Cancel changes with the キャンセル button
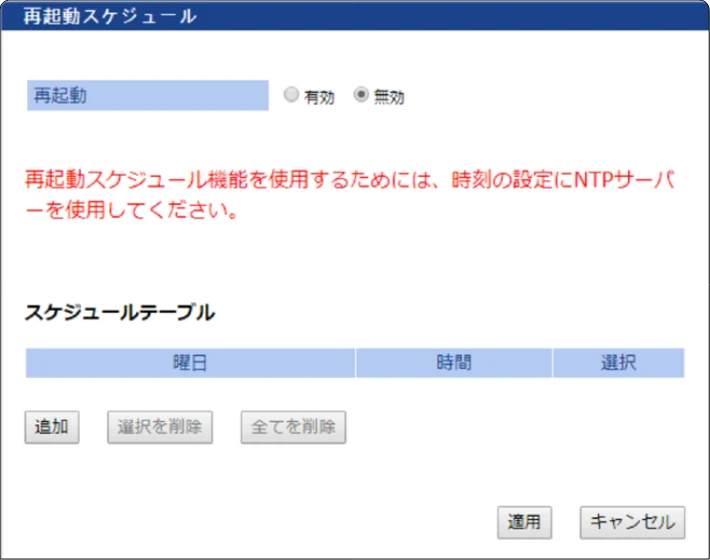Image resolution: width=710 pixels, height=560 pixels. pos(633,522)
